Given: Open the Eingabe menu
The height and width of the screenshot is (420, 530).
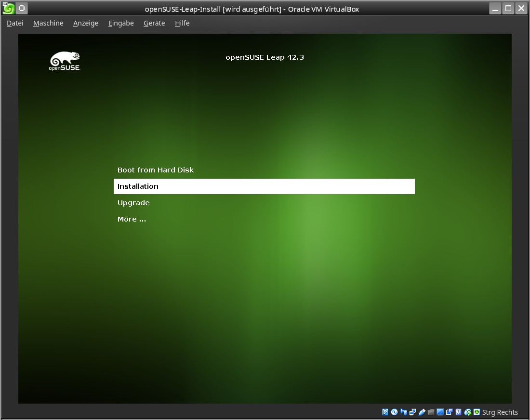Looking at the screenshot, I should pos(121,23).
